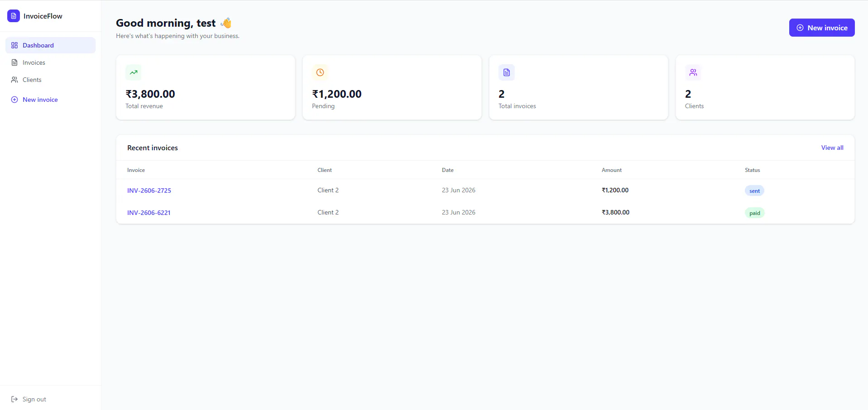This screenshot has height=410, width=868.
Task: Click the sent status badge
Action: point(754,191)
